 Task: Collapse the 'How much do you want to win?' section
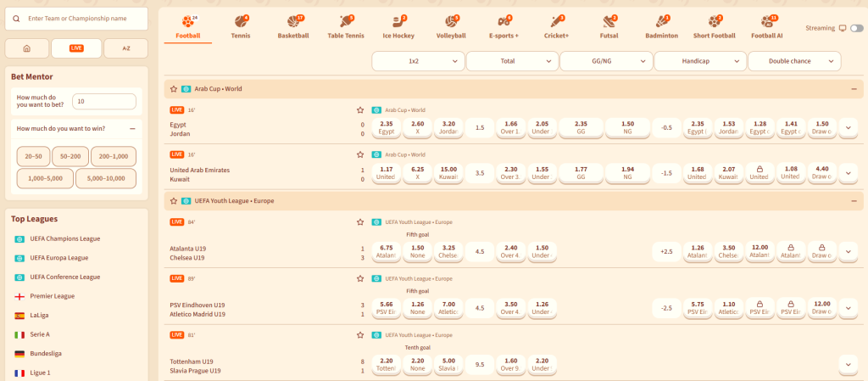pos(132,128)
